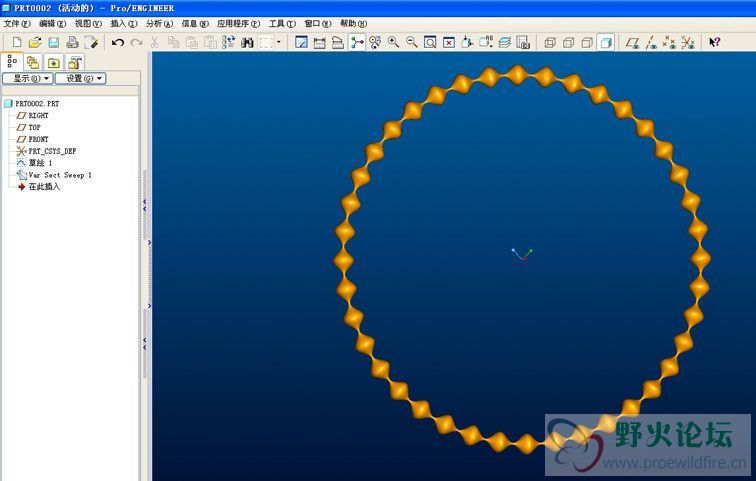Screen dimensions: 756x481
Task: Click the layers stack icon
Action: coord(504,42)
